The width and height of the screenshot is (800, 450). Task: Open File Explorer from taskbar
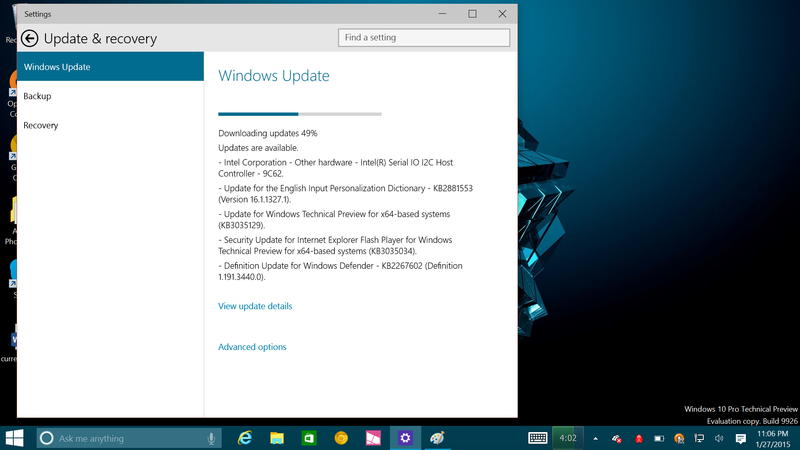tap(277, 438)
